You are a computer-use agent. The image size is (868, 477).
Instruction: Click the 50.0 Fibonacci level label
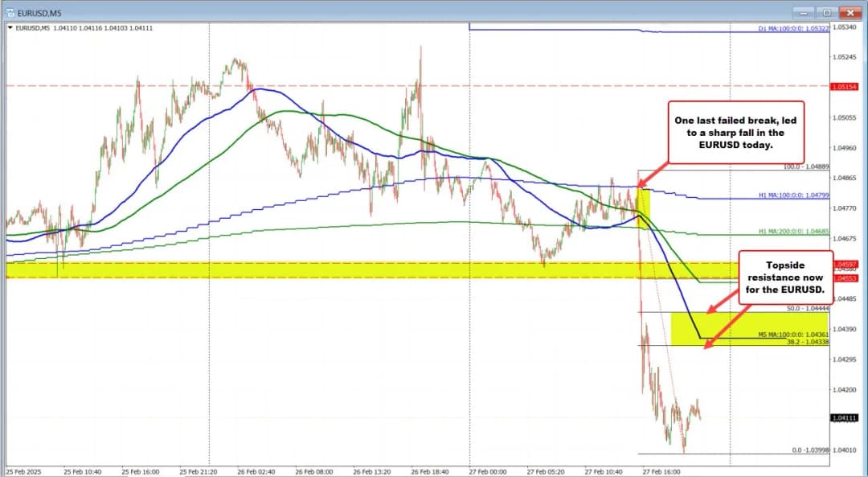tap(807, 308)
